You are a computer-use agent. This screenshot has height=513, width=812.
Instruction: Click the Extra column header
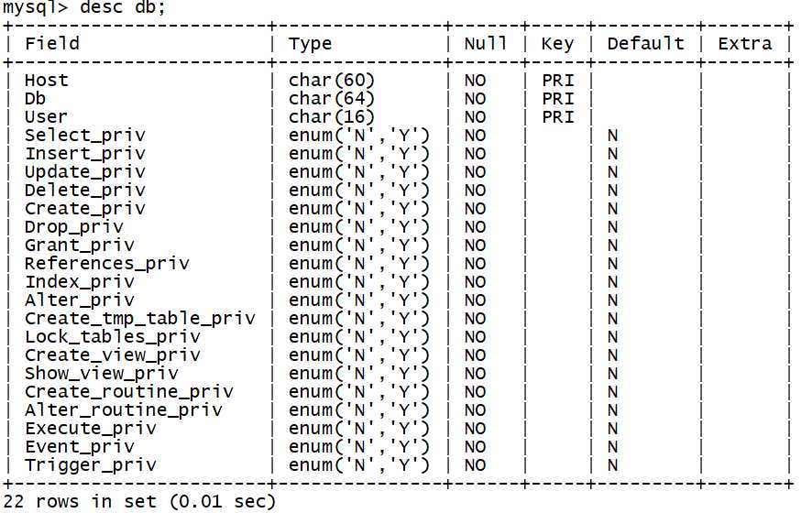[x=745, y=43]
